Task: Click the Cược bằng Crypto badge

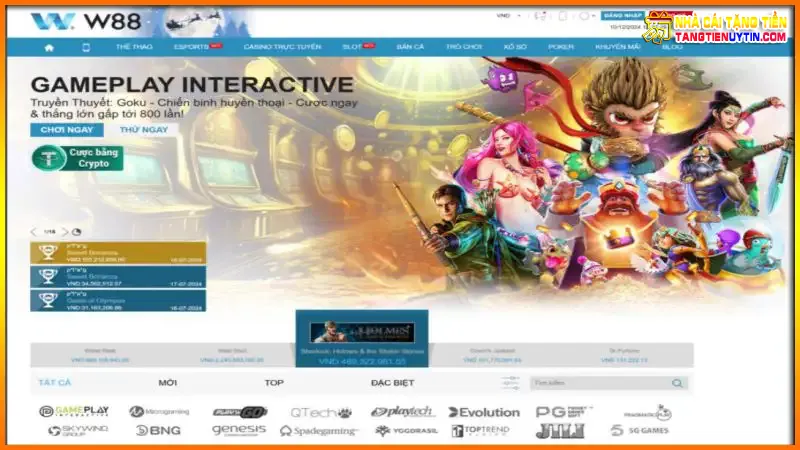Action: tap(77, 158)
